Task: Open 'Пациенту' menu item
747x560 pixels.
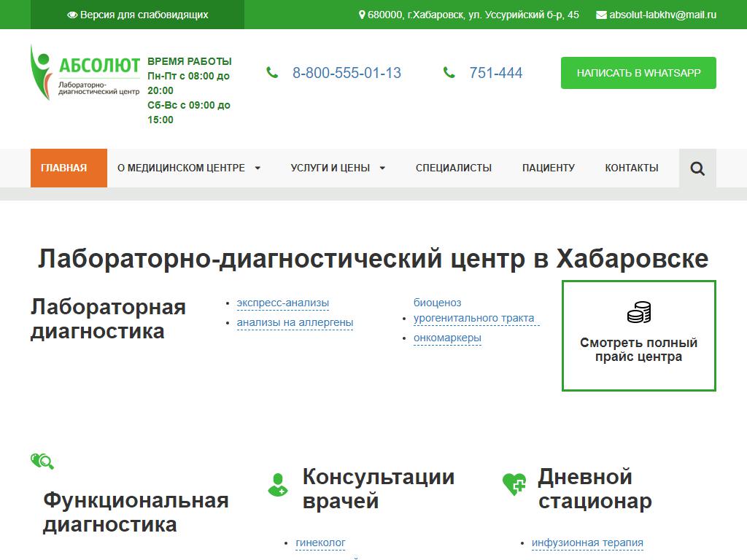Action: coord(549,168)
